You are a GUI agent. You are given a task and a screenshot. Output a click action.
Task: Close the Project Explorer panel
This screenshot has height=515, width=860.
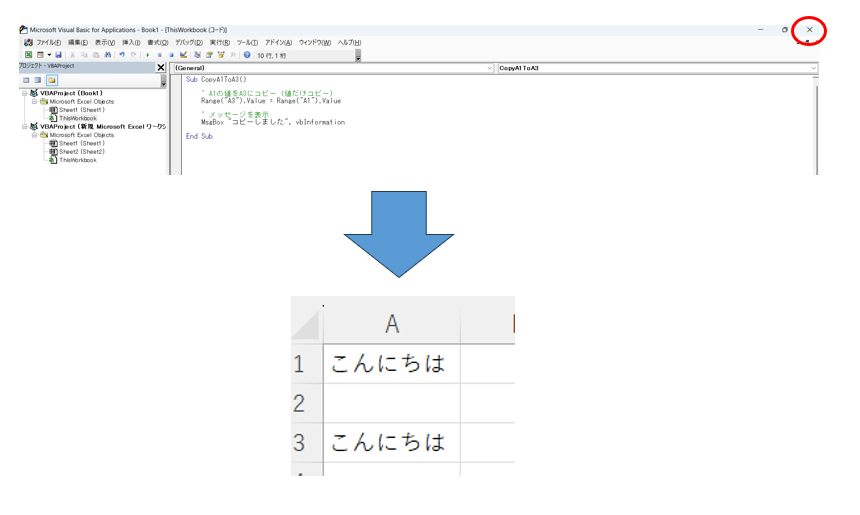click(x=161, y=67)
